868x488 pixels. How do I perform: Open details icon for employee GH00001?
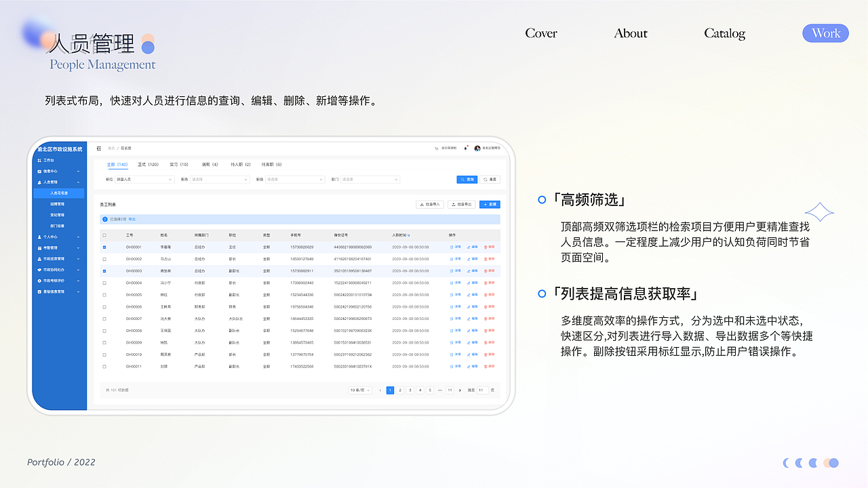point(452,247)
